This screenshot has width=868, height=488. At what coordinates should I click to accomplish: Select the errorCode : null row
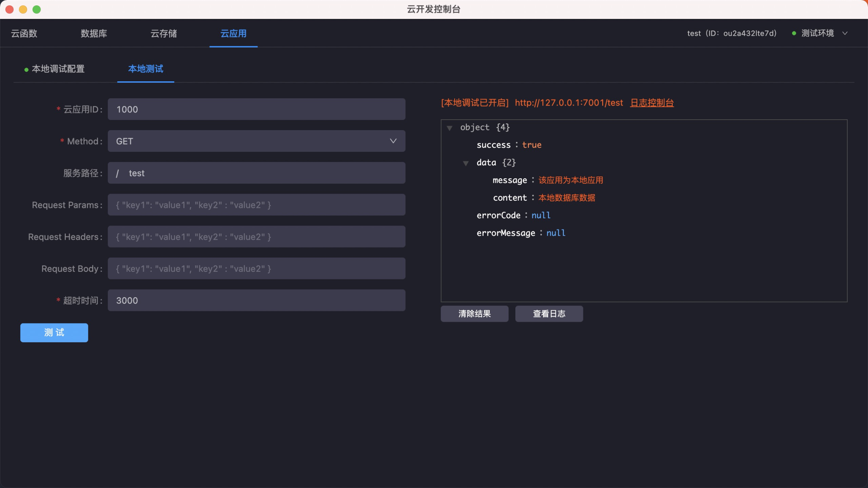[514, 215]
